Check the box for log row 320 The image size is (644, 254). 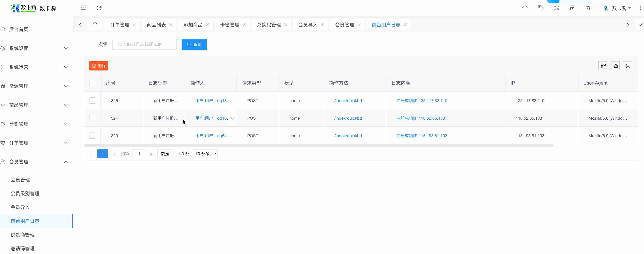pyautogui.click(x=92, y=136)
